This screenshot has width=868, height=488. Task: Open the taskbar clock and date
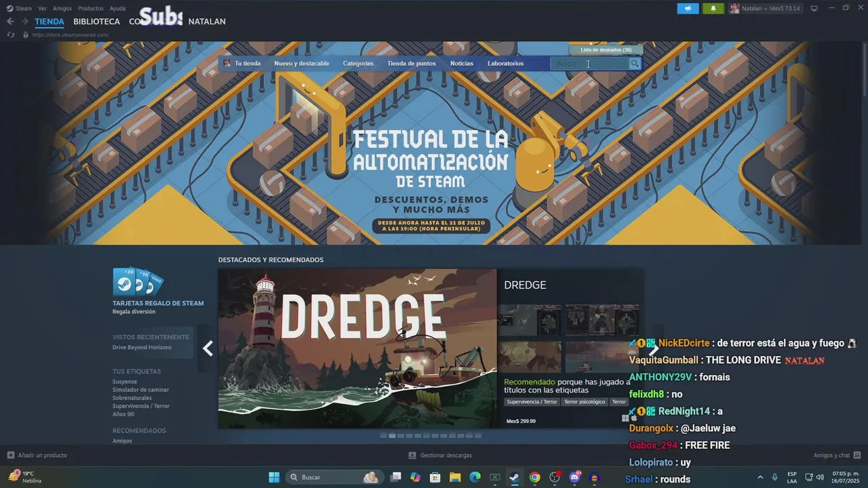[846, 477]
